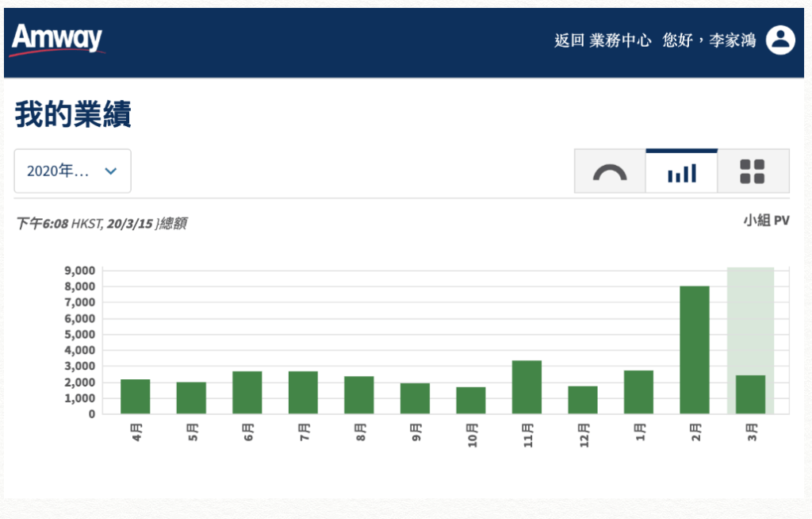Switch to the gauge arc view

(610, 171)
